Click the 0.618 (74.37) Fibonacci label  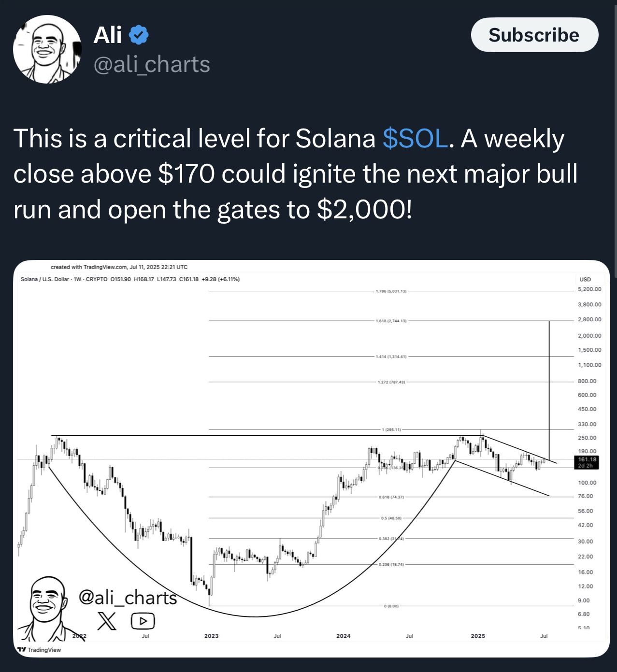pyautogui.click(x=391, y=497)
